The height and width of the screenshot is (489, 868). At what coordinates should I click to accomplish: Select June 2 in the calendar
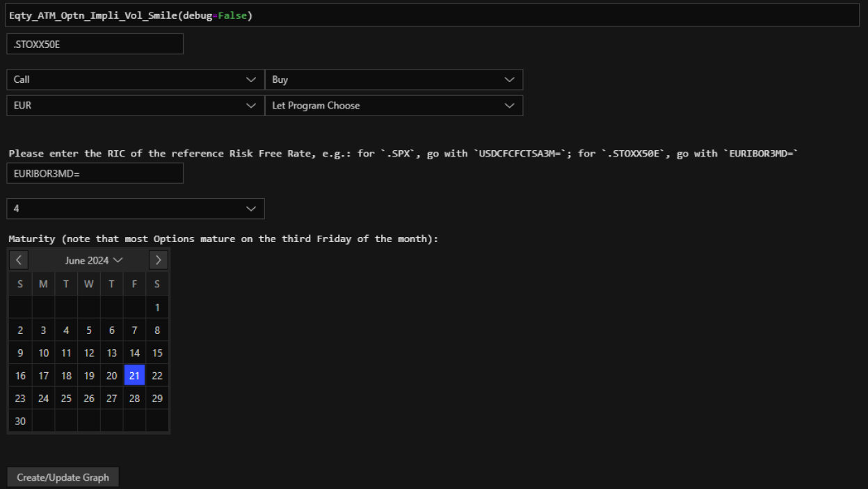20,330
